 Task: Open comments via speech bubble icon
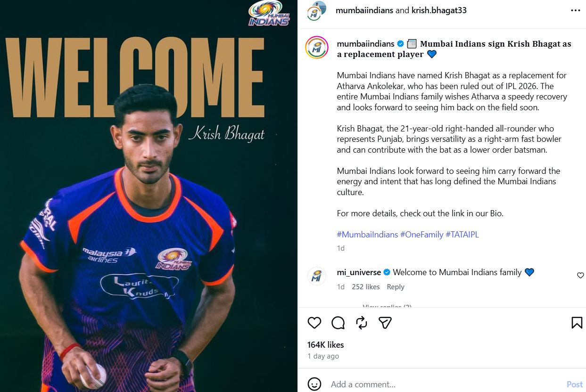338,323
